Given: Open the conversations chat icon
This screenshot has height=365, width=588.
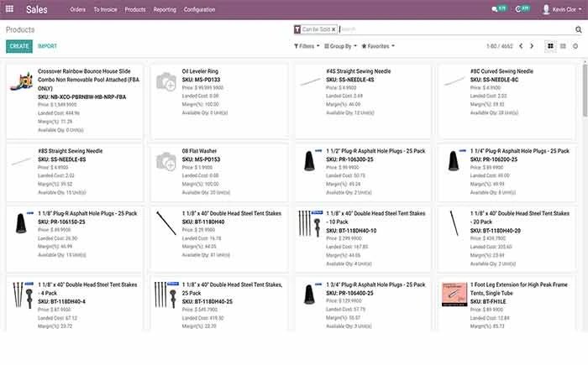Looking at the screenshot, I should click(495, 9).
